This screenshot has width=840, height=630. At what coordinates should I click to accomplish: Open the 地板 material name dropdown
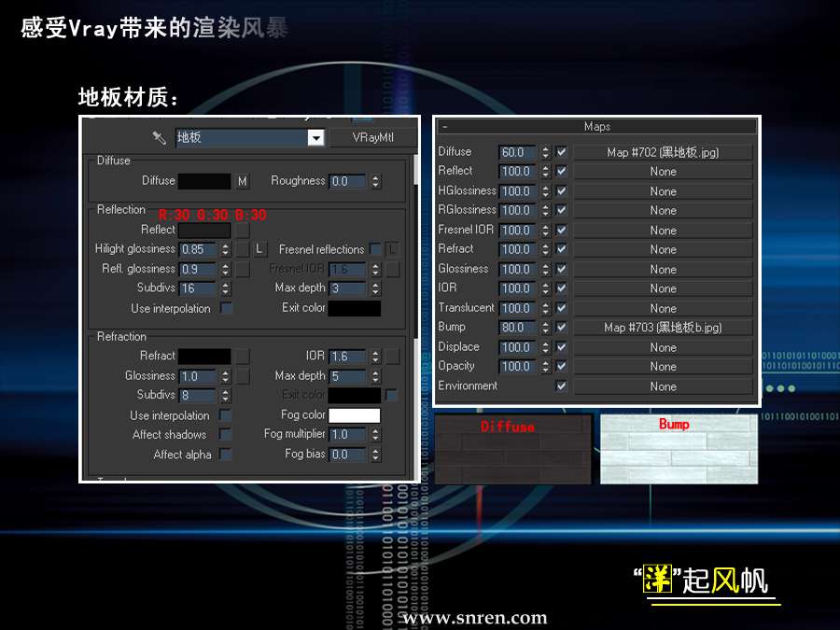(x=316, y=138)
